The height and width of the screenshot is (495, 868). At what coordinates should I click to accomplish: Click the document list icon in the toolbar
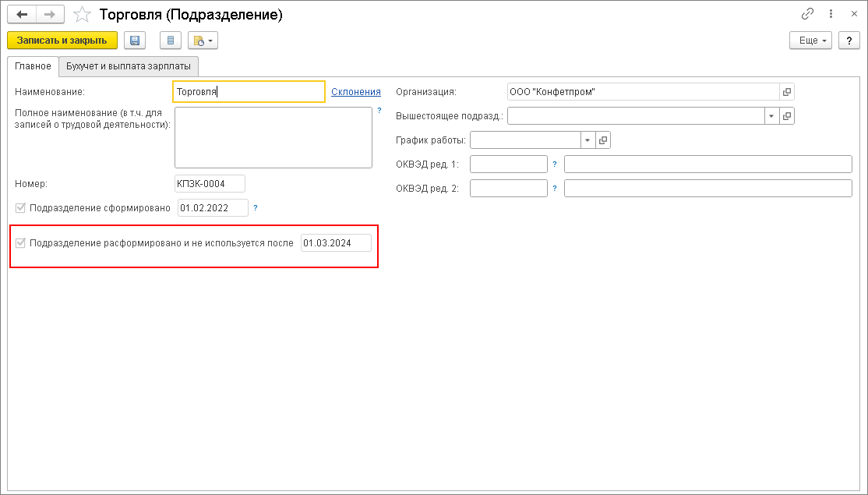coord(170,41)
